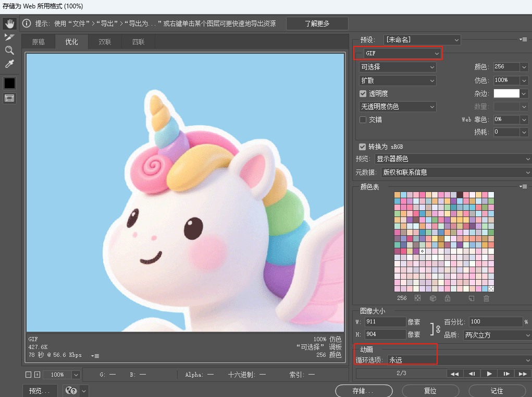Viewport: 532px width, 397px height.
Task: Click the 杂边 white matte swatch
Action: 506,93
